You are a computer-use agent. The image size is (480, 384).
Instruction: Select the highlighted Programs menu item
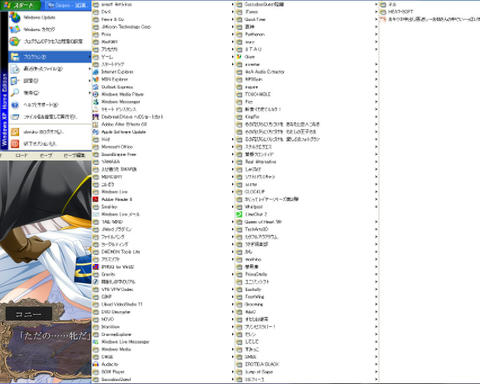click(x=50, y=57)
